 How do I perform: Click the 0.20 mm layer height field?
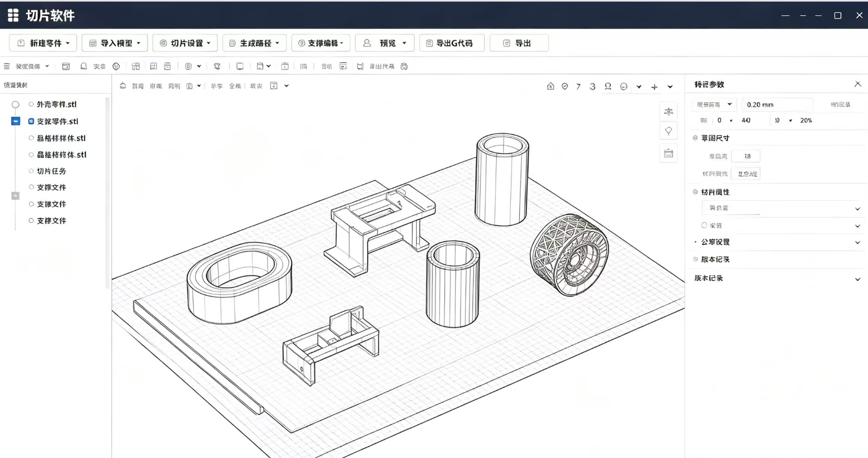click(x=778, y=105)
